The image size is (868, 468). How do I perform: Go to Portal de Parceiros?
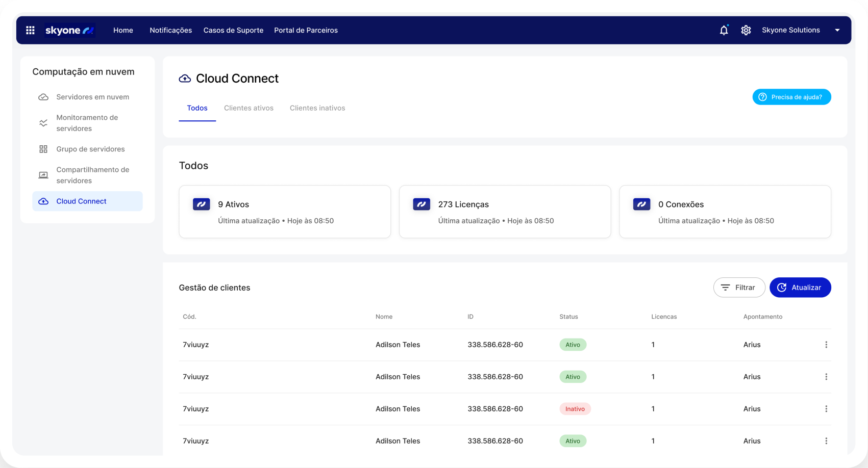[306, 31]
